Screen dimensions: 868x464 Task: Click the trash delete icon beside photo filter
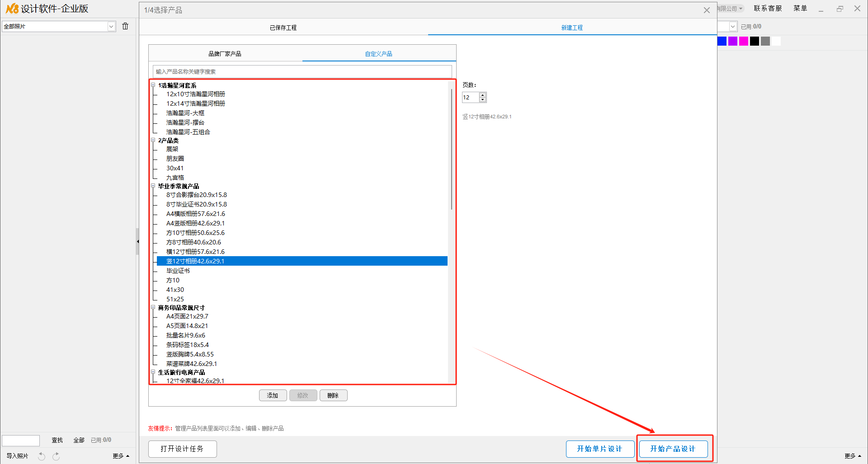(x=125, y=26)
